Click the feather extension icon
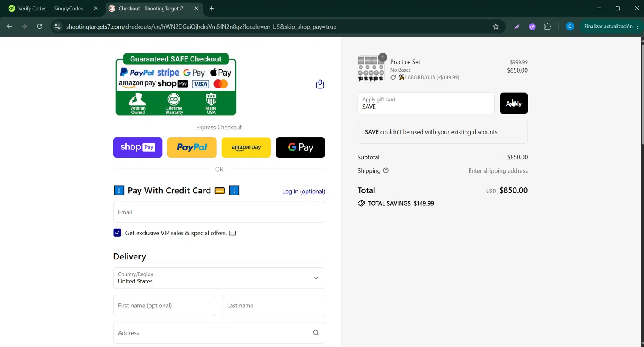The image size is (644, 347). coord(517,27)
